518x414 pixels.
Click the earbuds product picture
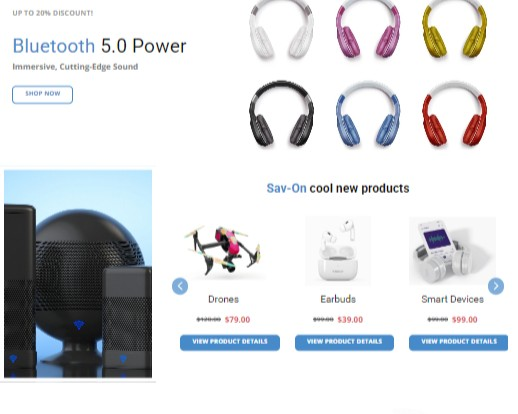(338, 251)
